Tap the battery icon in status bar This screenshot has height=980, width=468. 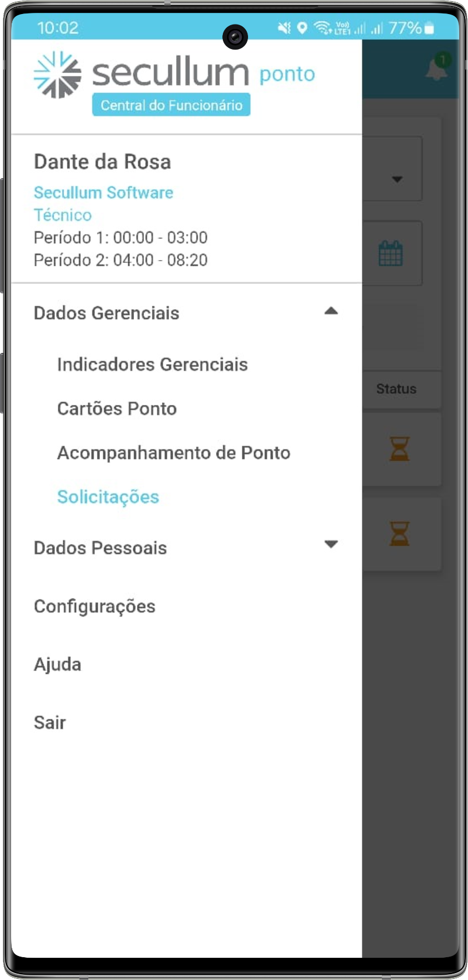coord(429,28)
